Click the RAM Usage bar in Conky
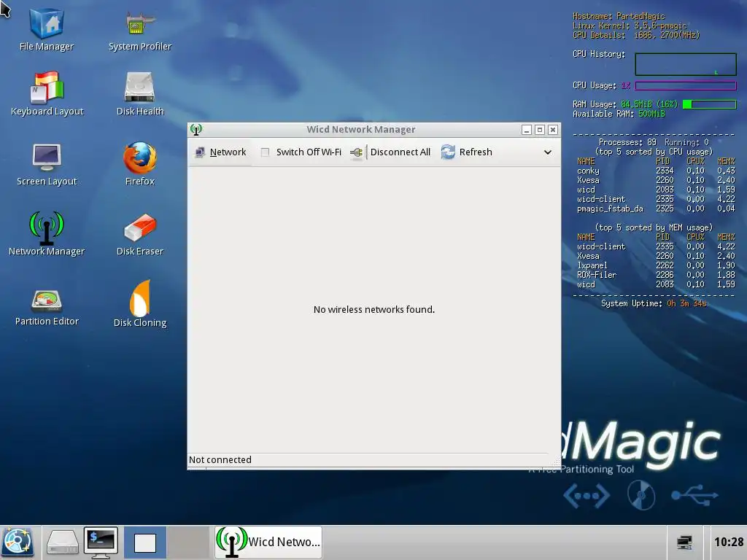The height and width of the screenshot is (560, 747). (x=709, y=104)
